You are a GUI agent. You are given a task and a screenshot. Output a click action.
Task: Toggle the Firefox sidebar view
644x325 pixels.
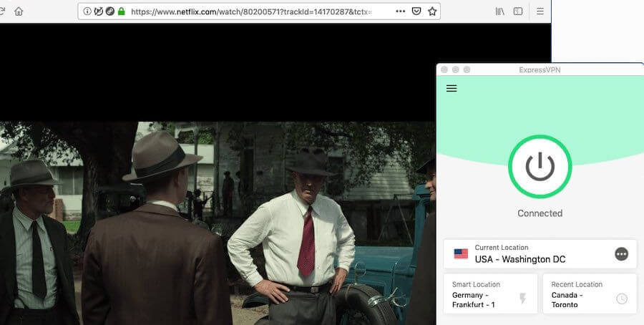tap(518, 11)
